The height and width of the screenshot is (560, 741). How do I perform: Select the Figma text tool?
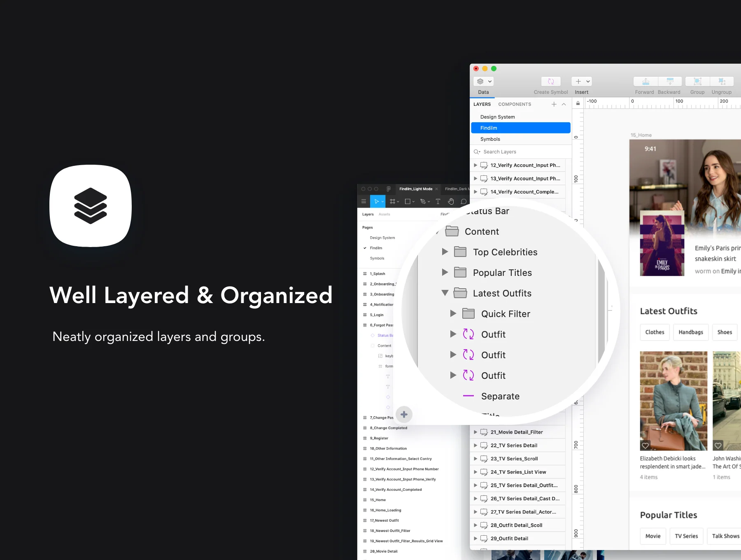click(438, 201)
